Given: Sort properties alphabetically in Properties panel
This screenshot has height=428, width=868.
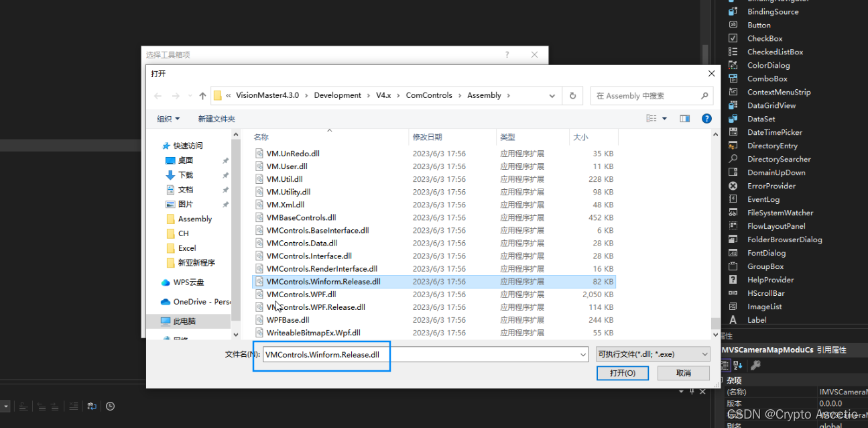Looking at the screenshot, I should pyautogui.click(x=738, y=366).
